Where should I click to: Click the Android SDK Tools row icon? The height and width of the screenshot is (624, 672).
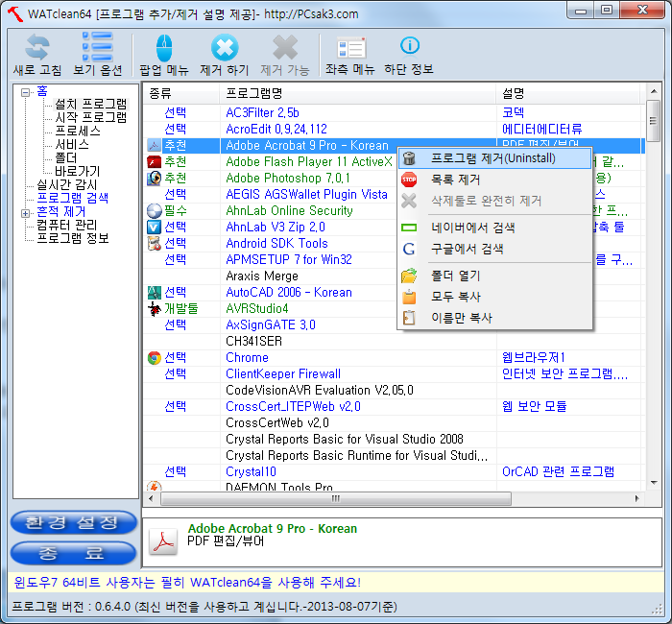coord(154,244)
